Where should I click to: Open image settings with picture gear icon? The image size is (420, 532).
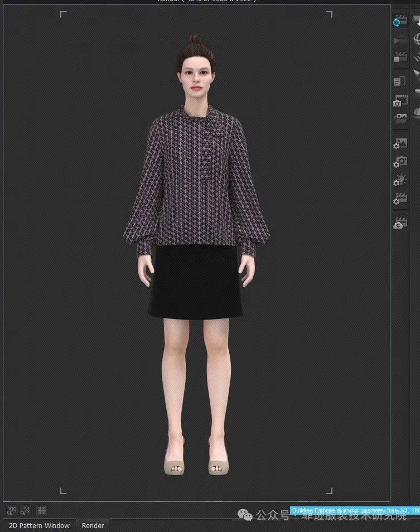[400, 143]
